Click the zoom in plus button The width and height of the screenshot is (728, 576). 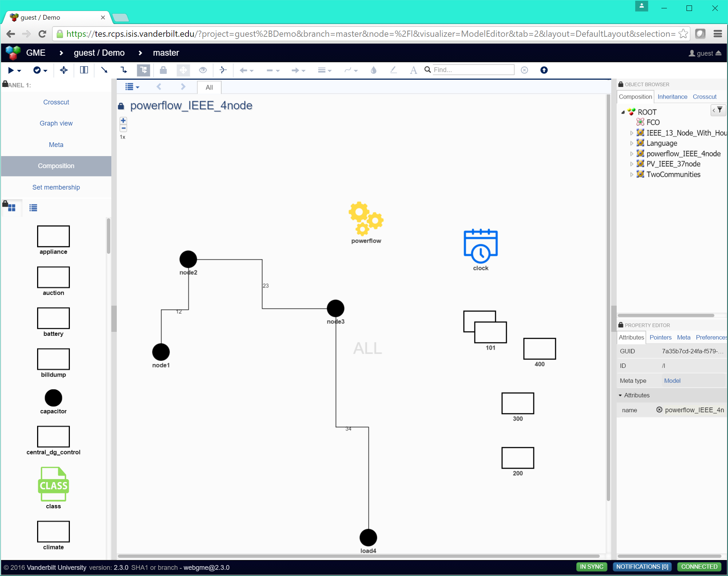(x=123, y=120)
